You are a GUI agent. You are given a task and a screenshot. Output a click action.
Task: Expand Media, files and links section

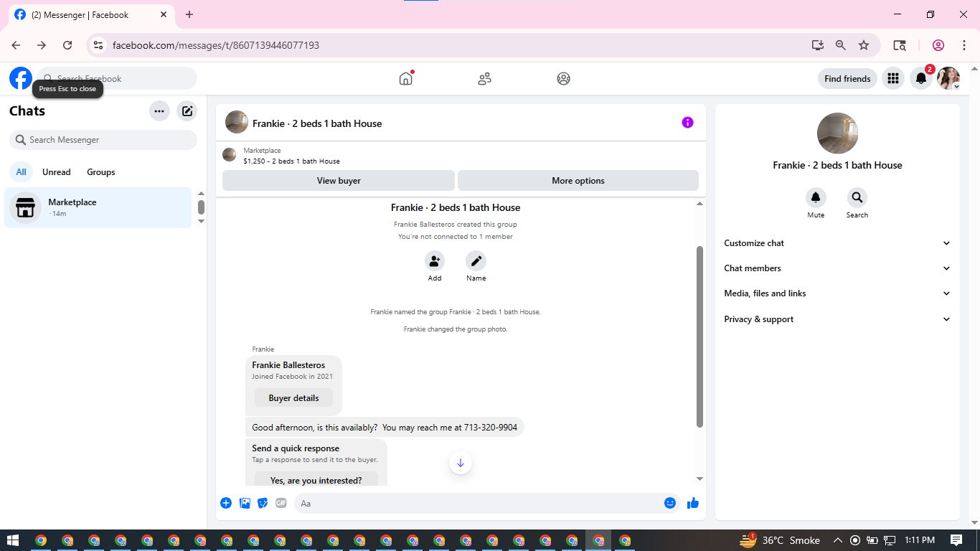click(837, 293)
